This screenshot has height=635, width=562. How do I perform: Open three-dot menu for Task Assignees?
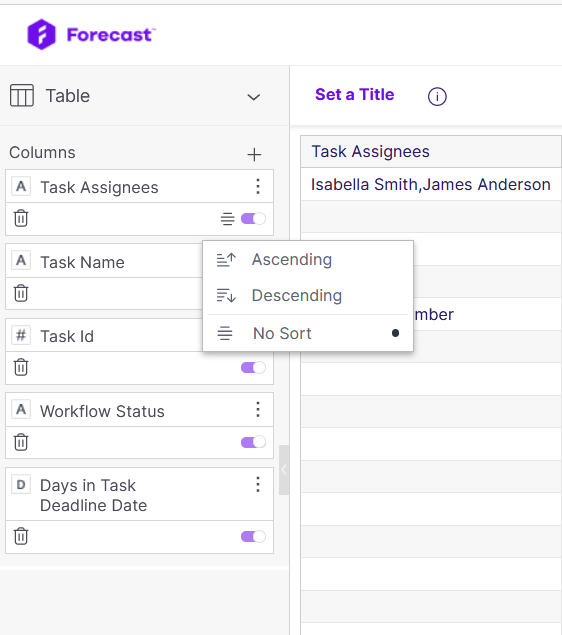[x=258, y=187]
